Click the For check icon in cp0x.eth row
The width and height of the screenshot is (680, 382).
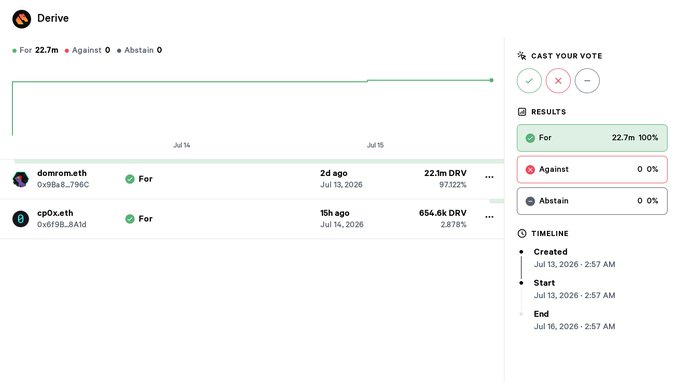[130, 219]
